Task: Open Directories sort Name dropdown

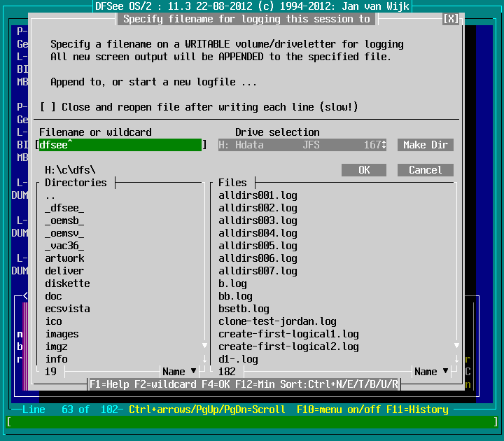Action: coord(179,372)
